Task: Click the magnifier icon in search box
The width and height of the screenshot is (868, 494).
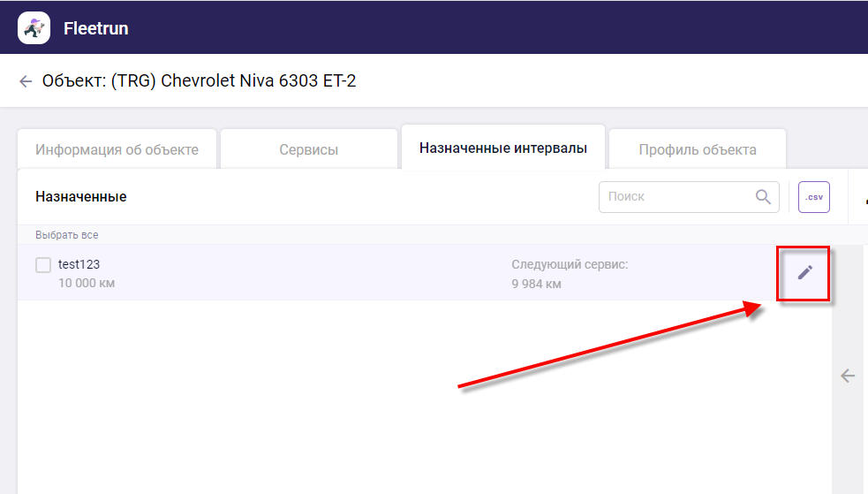Action: coord(763,197)
